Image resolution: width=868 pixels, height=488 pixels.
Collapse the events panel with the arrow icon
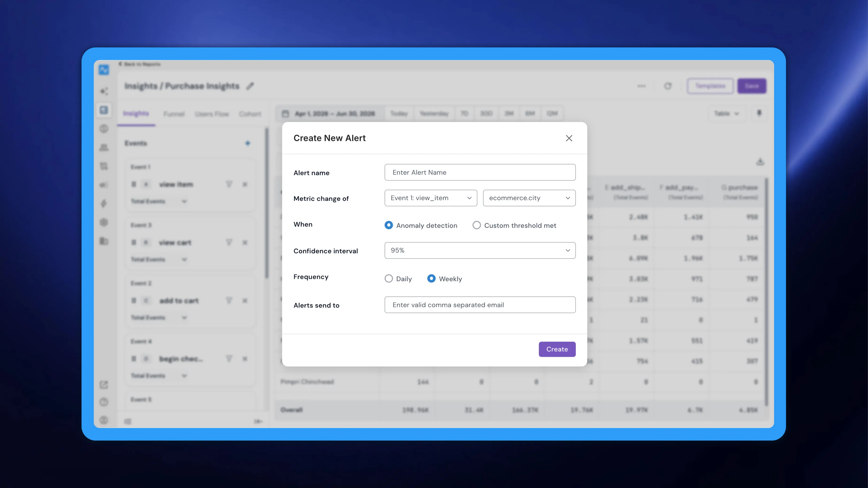(x=258, y=421)
